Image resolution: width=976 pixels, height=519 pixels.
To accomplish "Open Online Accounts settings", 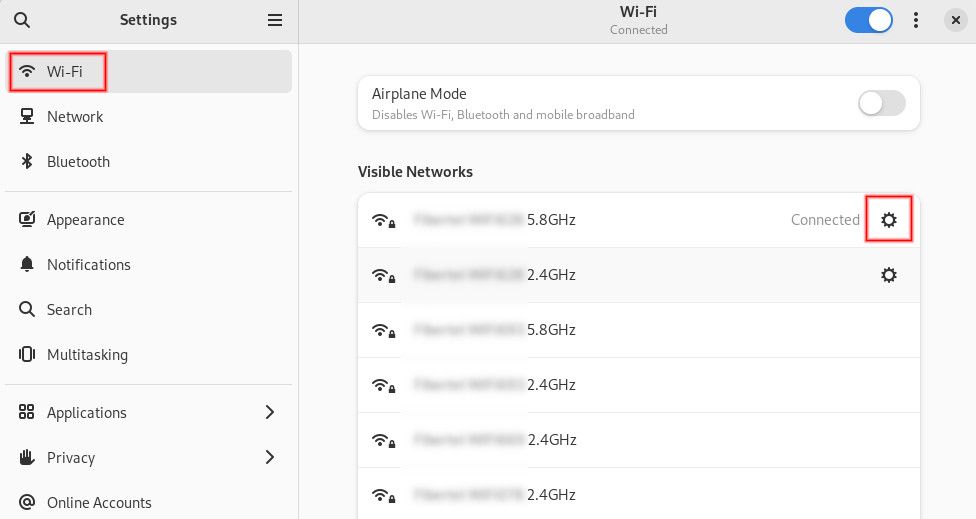I will 99,502.
